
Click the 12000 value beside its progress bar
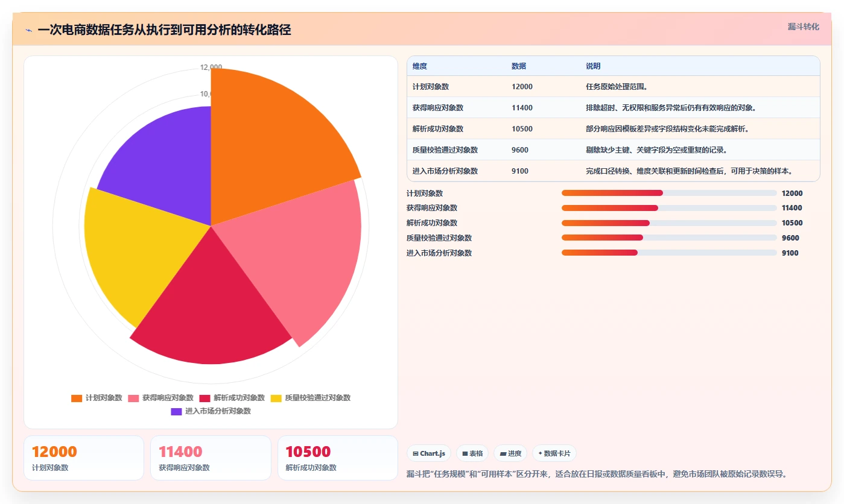click(792, 194)
